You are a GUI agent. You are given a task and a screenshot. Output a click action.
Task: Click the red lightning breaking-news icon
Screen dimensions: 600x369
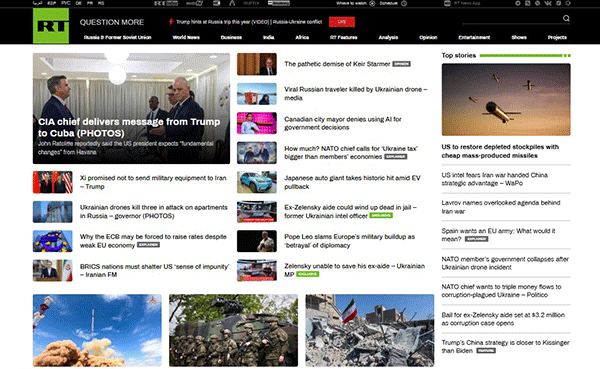click(171, 22)
